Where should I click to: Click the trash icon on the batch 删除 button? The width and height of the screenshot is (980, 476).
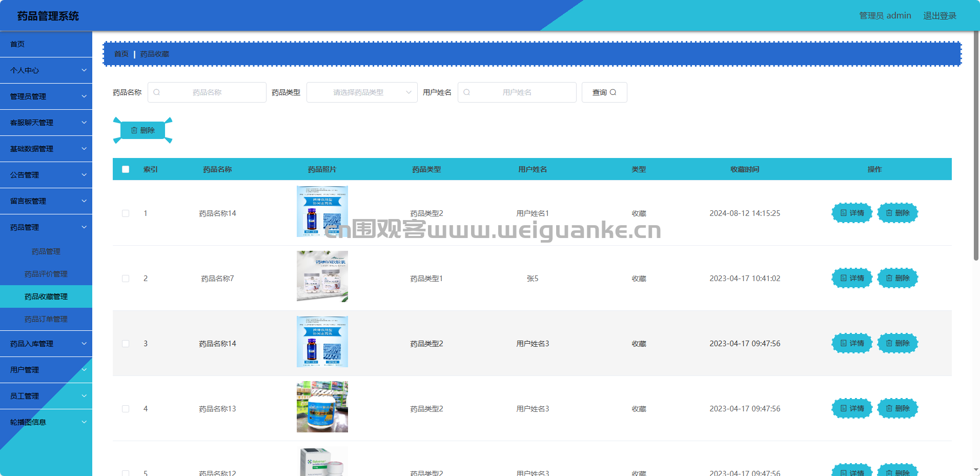(134, 130)
